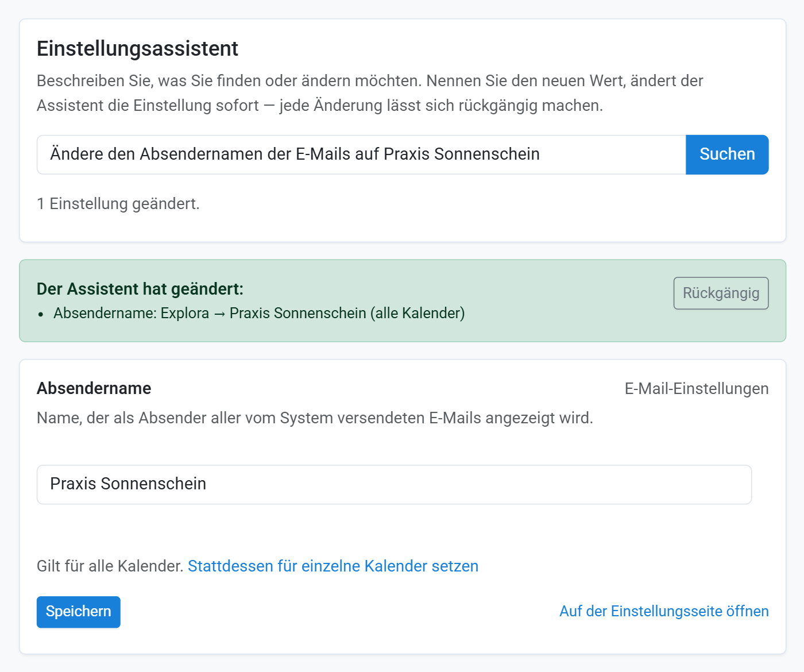Image resolution: width=804 pixels, height=672 pixels.
Task: Click the '1 Einstellung geändert.' status text
Action: [x=118, y=204]
